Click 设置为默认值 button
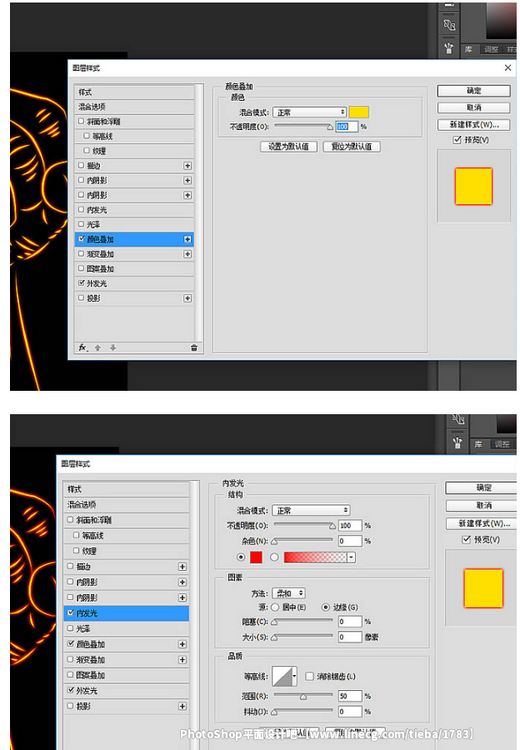Viewport: 520px width, 750px height. [x=288, y=146]
